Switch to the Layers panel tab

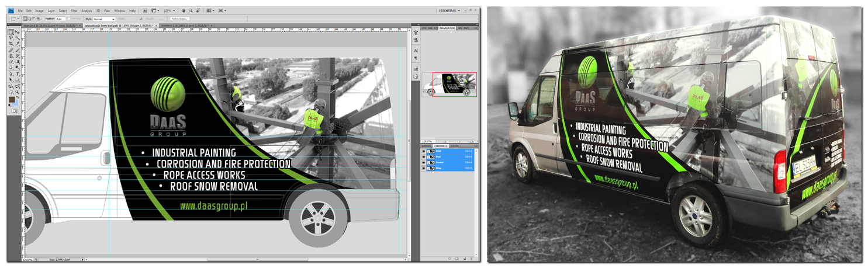(426, 146)
